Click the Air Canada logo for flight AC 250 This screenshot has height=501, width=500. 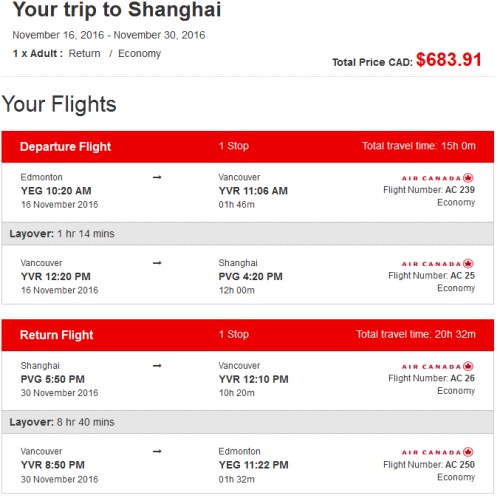pos(437,452)
